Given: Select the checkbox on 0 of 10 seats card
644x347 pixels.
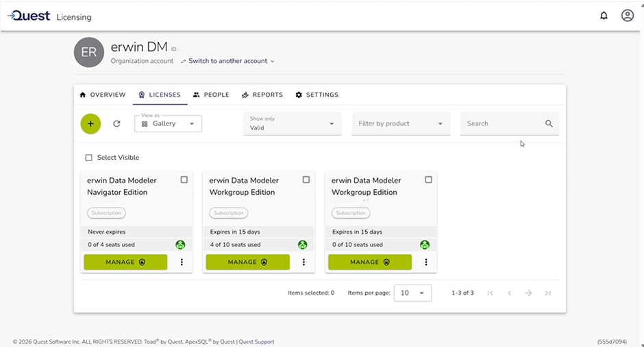Looking at the screenshot, I should pos(428,180).
